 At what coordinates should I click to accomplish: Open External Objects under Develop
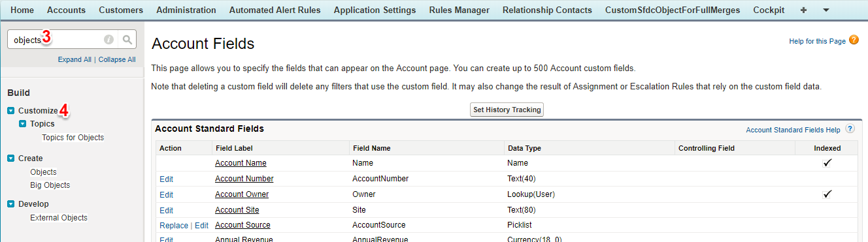point(59,218)
